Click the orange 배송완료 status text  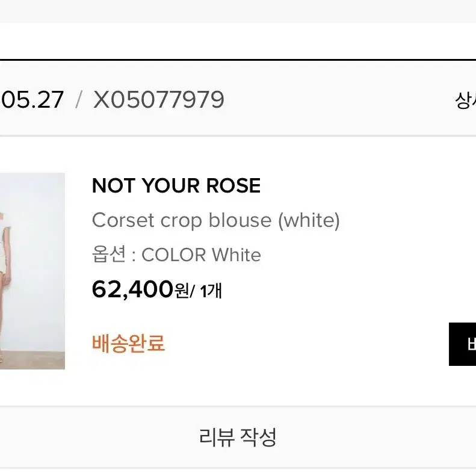point(128,344)
